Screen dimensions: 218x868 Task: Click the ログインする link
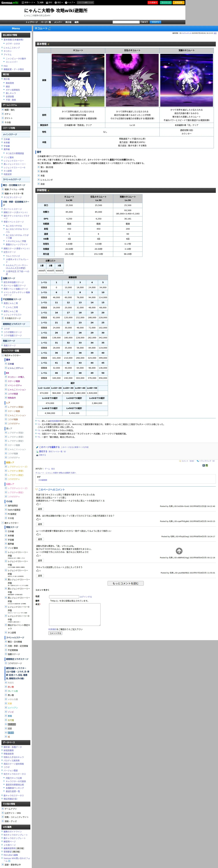click(86, 597)
